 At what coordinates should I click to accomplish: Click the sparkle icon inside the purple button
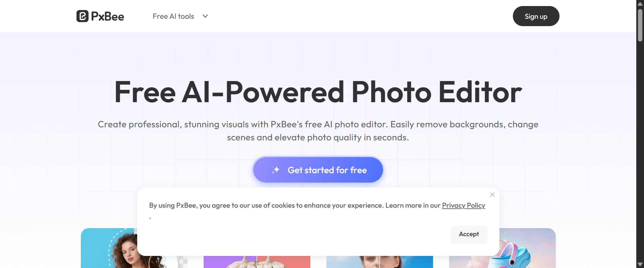coord(275,170)
